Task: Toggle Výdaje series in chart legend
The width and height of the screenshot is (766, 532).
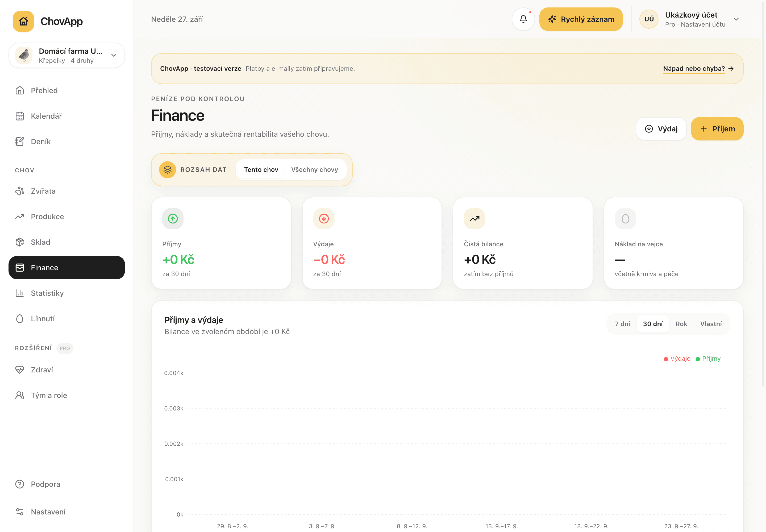Action: click(677, 359)
